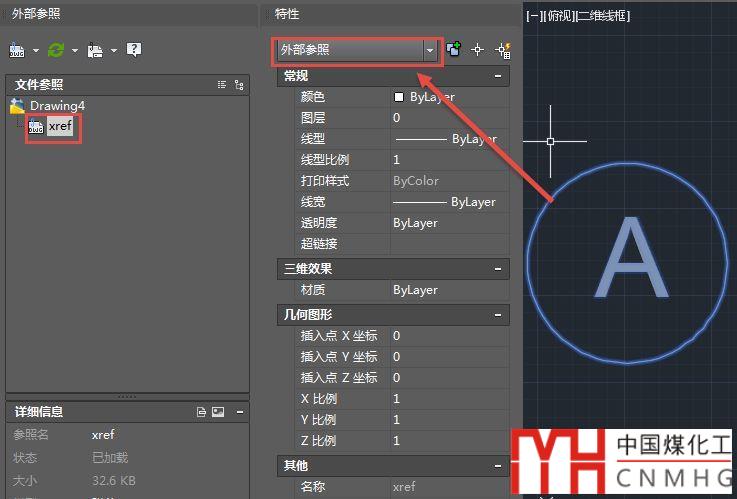737x499 pixels.
Task: Open the Help question-mark icon
Action: click(134, 49)
